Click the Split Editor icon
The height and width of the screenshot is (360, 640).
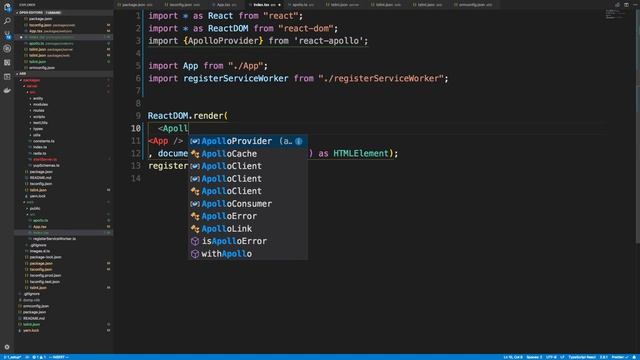626,5
